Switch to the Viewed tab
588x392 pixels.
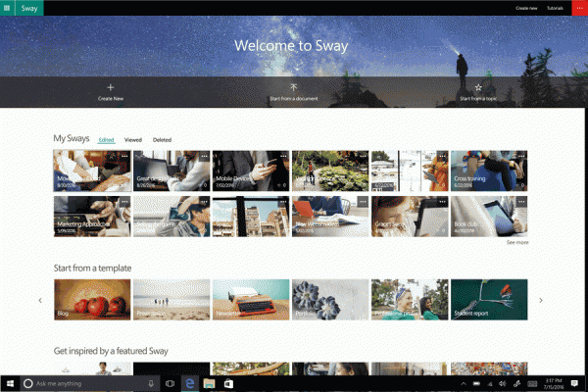pos(133,140)
